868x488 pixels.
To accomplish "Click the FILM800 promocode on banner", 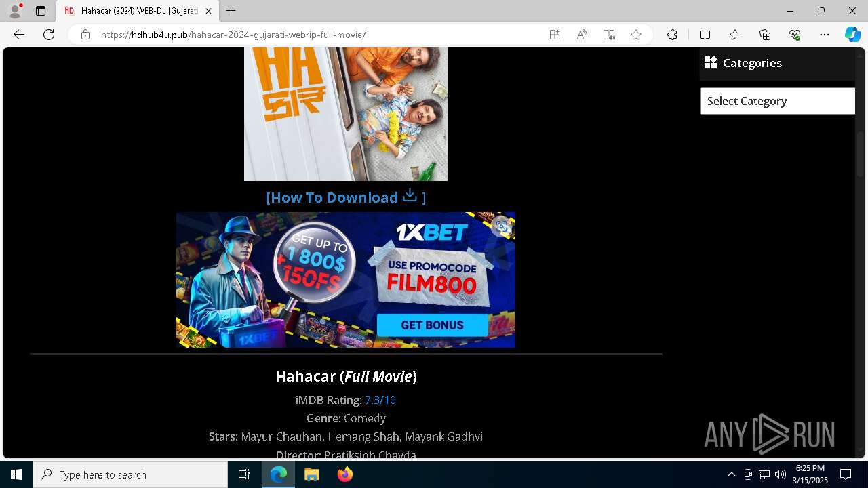I will pos(432,285).
